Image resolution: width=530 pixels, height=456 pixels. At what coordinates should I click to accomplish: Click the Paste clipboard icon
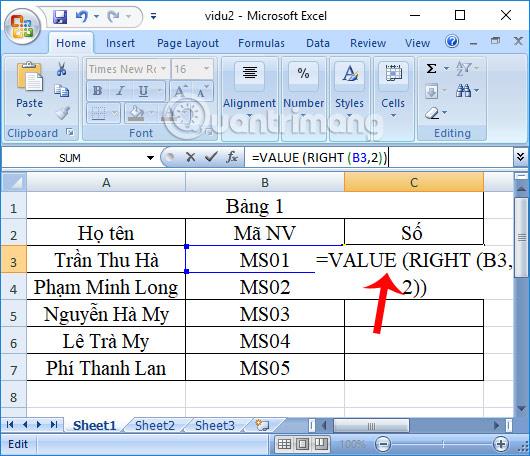[x=29, y=77]
